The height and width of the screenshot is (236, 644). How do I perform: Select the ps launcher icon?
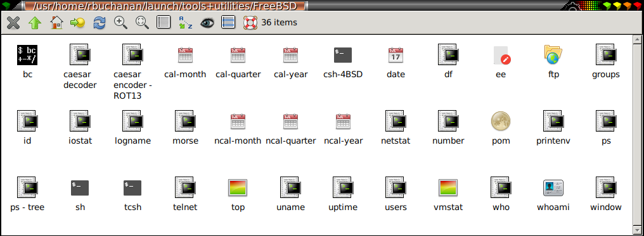point(606,121)
